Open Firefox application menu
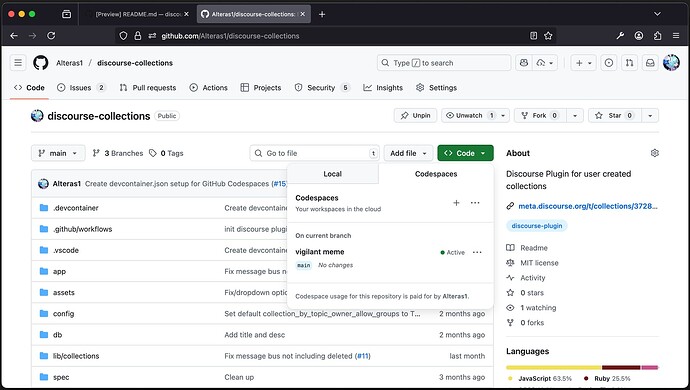 [x=676, y=36]
